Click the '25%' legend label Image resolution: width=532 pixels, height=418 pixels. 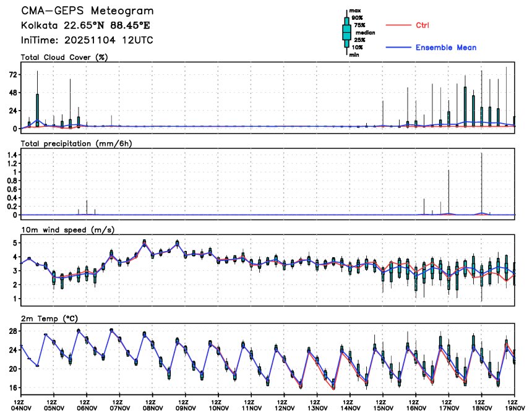point(359,40)
